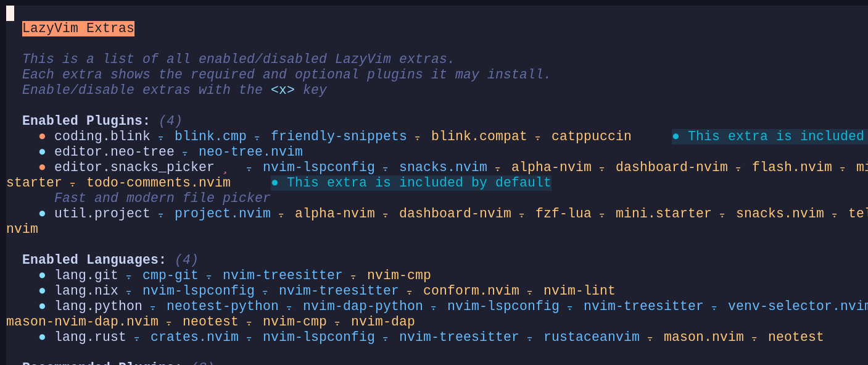The width and height of the screenshot is (868, 365).
Task: Click the highlighted badge after todo-comments.nvim
Action: [x=411, y=183]
